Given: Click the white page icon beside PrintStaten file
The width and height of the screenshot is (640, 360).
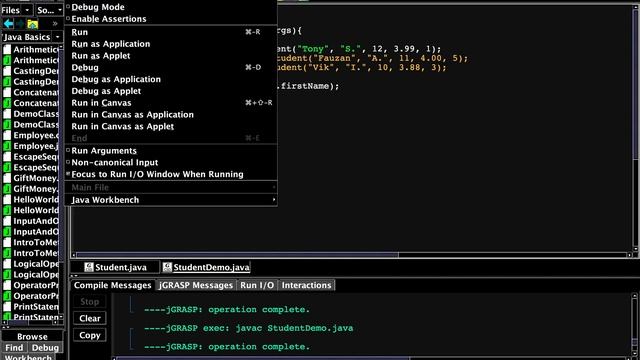Looking at the screenshot, I should tap(7, 307).
